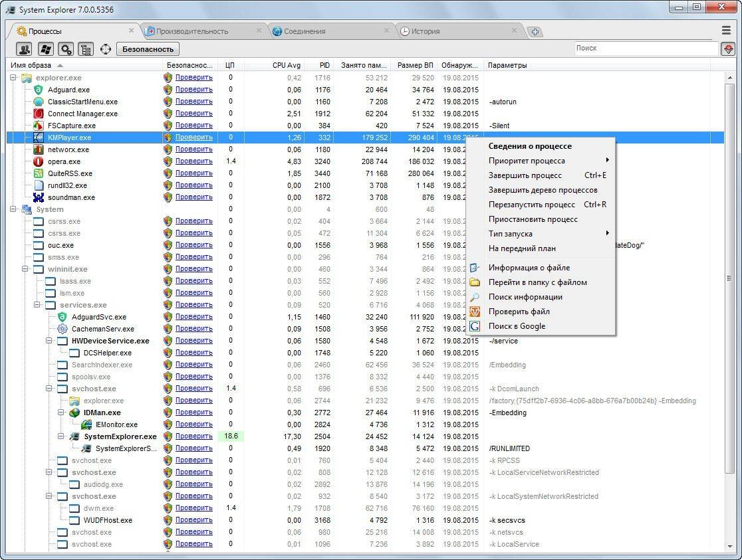Click the QuiteRSS.exe feed icon
Screen dimensions: 742x560
click(x=39, y=173)
